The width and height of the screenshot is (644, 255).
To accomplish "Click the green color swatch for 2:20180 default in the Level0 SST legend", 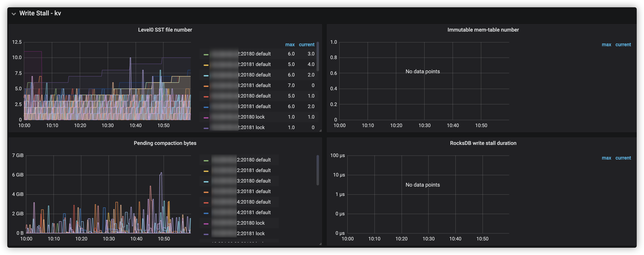I will pyautogui.click(x=206, y=54).
